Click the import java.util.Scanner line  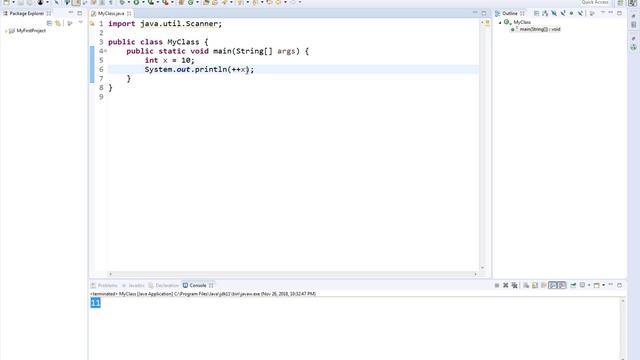165,24
